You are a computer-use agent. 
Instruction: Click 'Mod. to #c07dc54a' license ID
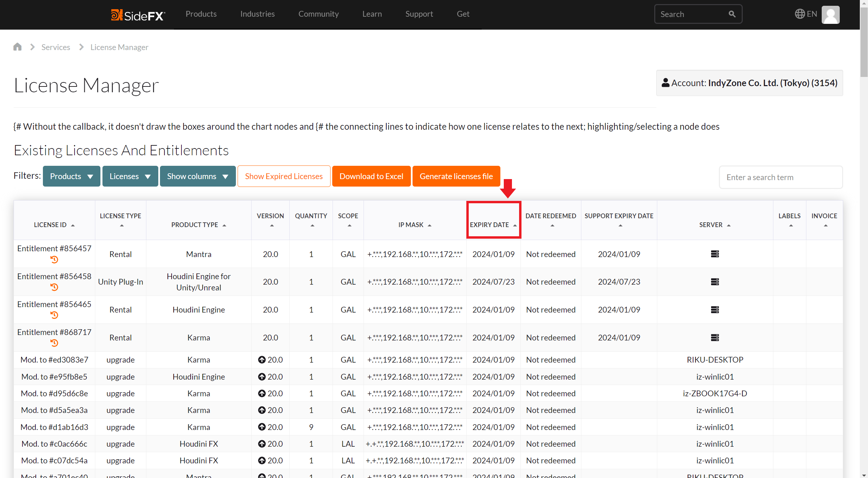pyautogui.click(x=54, y=461)
